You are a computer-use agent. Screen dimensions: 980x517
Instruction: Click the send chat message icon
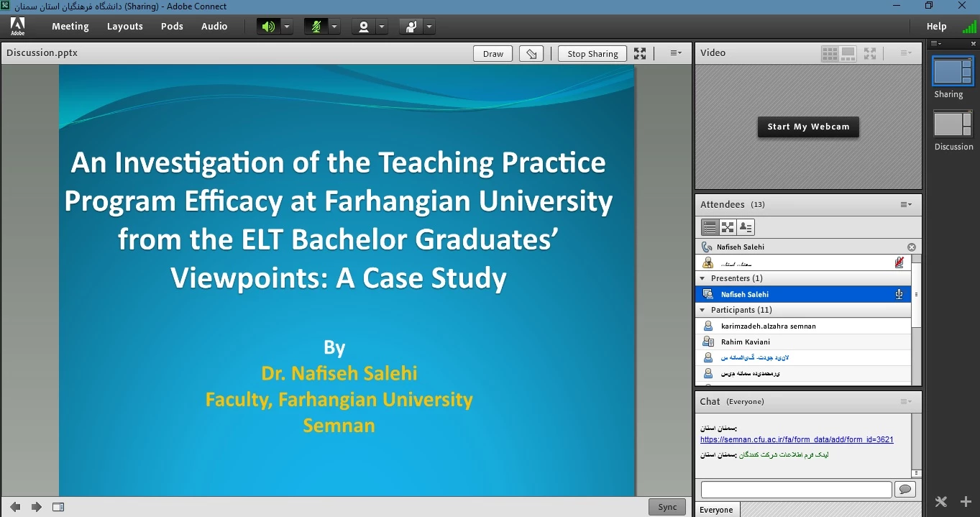point(905,490)
